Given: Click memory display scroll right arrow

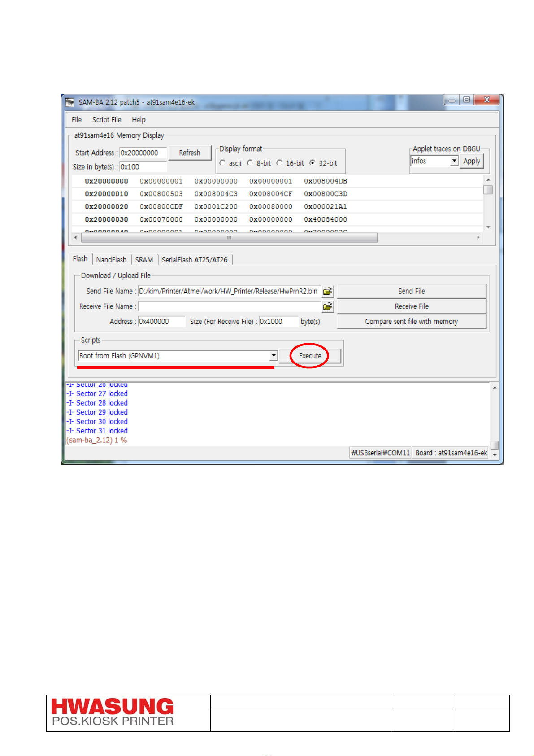Looking at the screenshot, I should [478, 237].
